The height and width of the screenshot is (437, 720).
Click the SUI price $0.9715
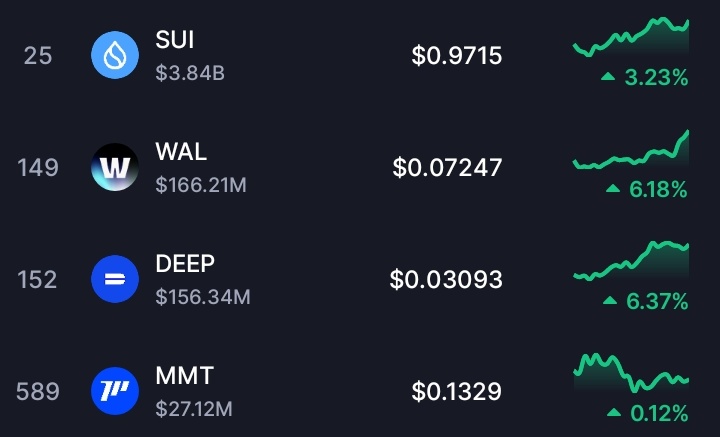(456, 55)
